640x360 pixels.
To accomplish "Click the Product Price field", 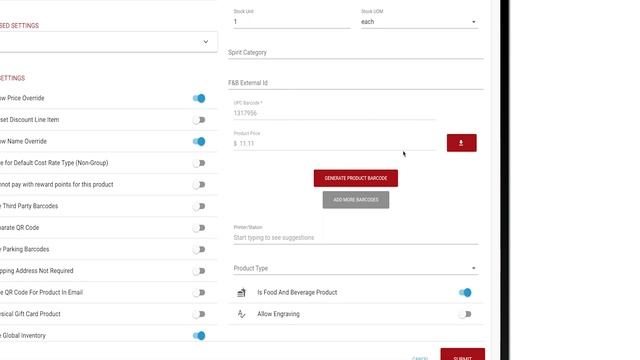I will 334,143.
